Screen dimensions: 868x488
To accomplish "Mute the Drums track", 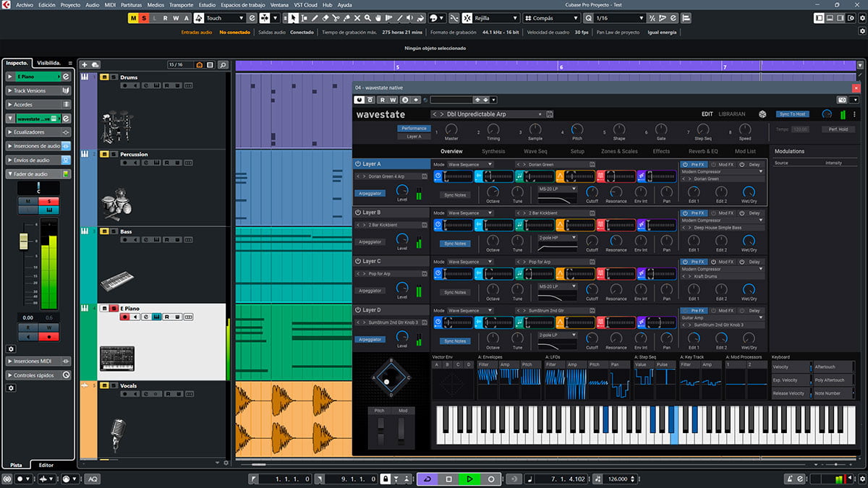I will [104, 77].
